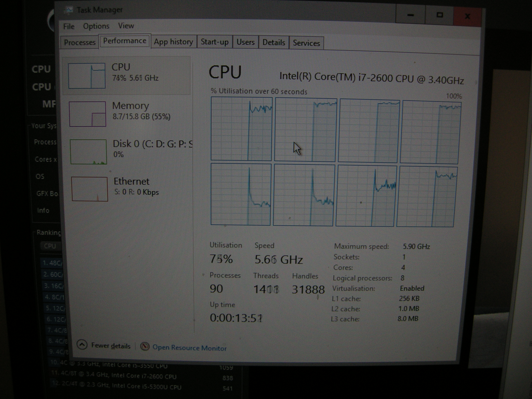Open the View menu
Screen dimensions: 532x399
pos(126,26)
